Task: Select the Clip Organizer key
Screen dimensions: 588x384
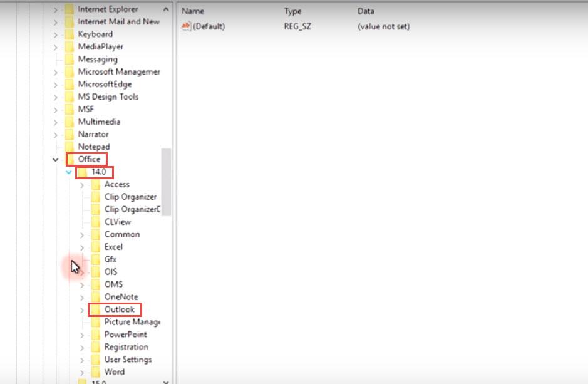Action: (130, 197)
